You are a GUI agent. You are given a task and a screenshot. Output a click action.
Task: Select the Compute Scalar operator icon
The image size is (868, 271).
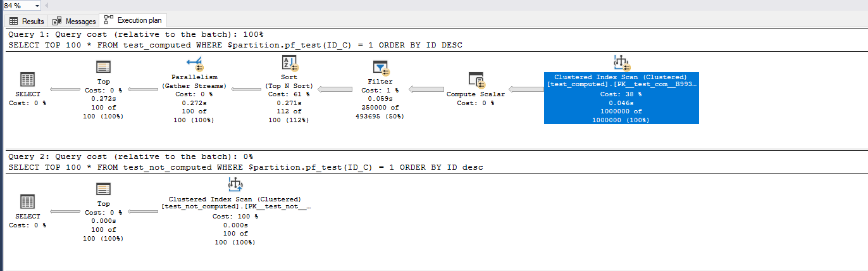point(476,80)
